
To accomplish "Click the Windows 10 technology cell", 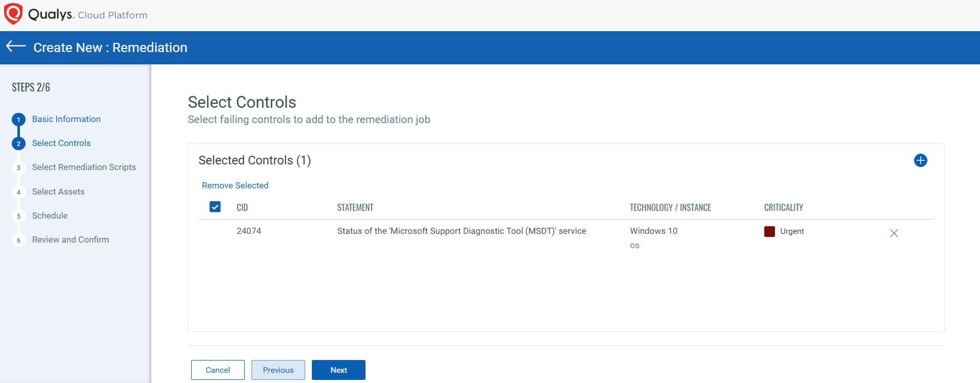I will point(653,231).
